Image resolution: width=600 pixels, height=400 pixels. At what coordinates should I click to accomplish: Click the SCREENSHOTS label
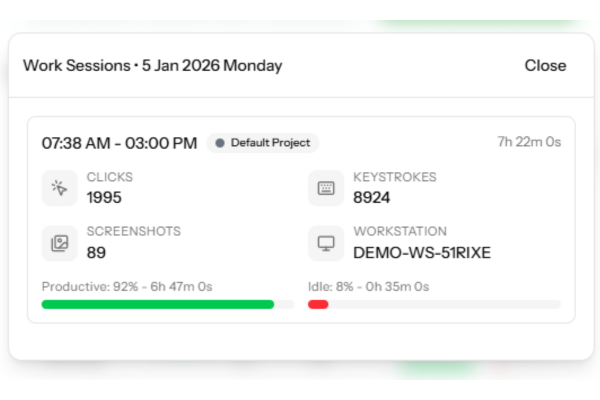click(x=134, y=231)
